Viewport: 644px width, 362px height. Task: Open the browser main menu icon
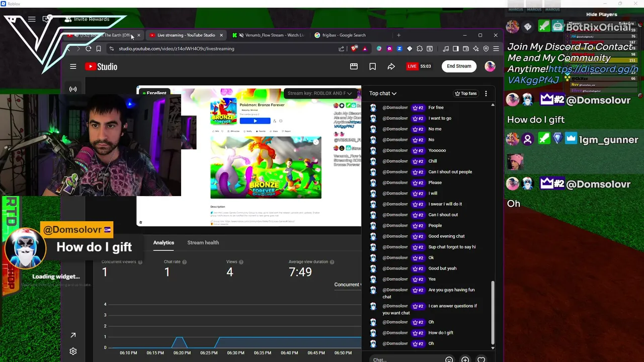pos(496,49)
